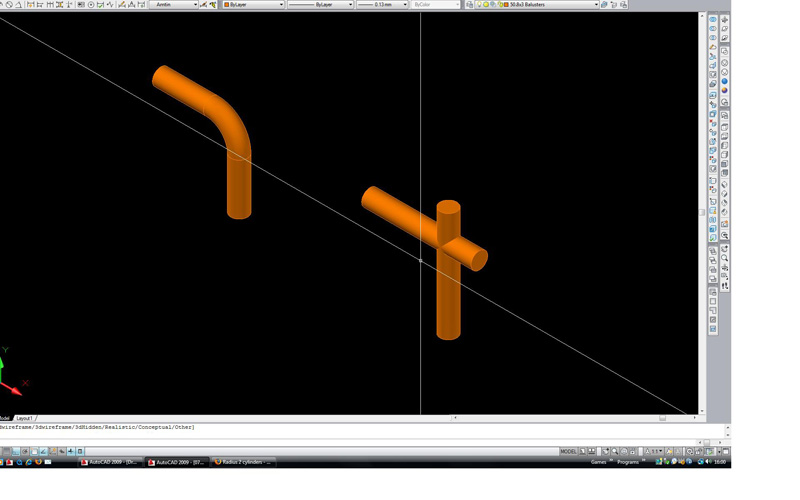Click the status bar Pan icon
Viewport: 800px width, 500px height.
pos(606,452)
